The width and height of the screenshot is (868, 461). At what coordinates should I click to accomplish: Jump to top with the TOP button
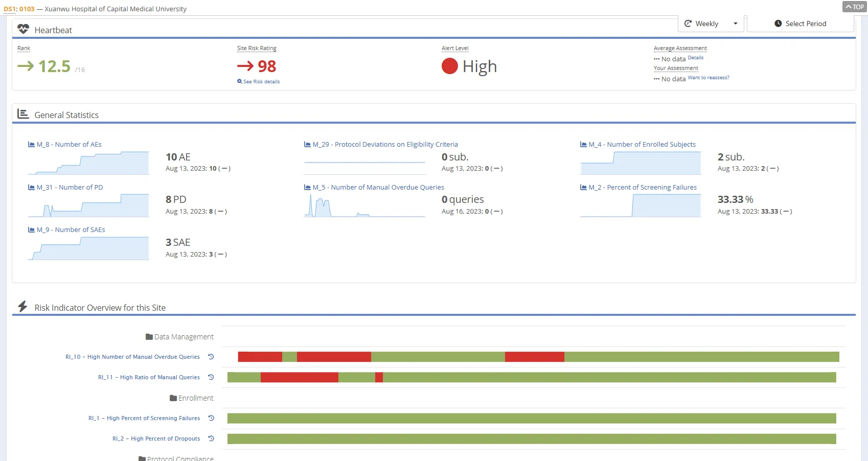854,7
